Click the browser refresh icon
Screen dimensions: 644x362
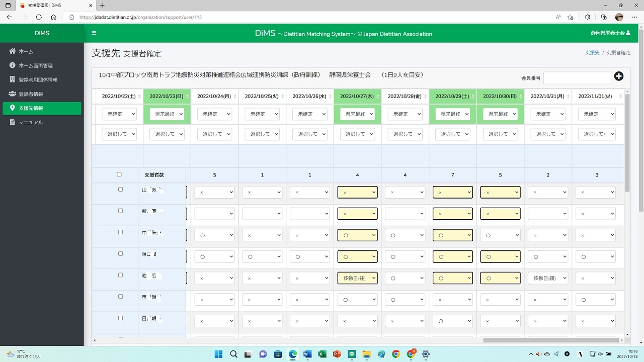(39, 17)
